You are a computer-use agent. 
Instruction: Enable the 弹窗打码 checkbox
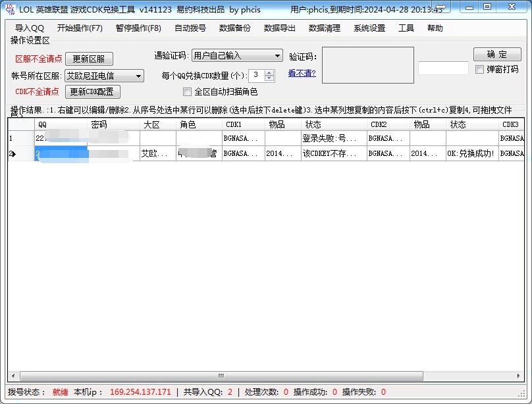[x=479, y=70]
